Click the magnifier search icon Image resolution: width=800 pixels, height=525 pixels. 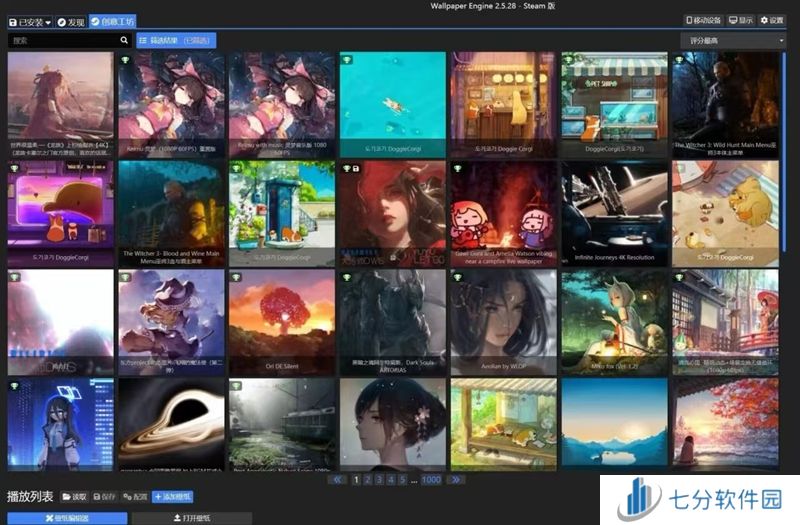point(124,40)
